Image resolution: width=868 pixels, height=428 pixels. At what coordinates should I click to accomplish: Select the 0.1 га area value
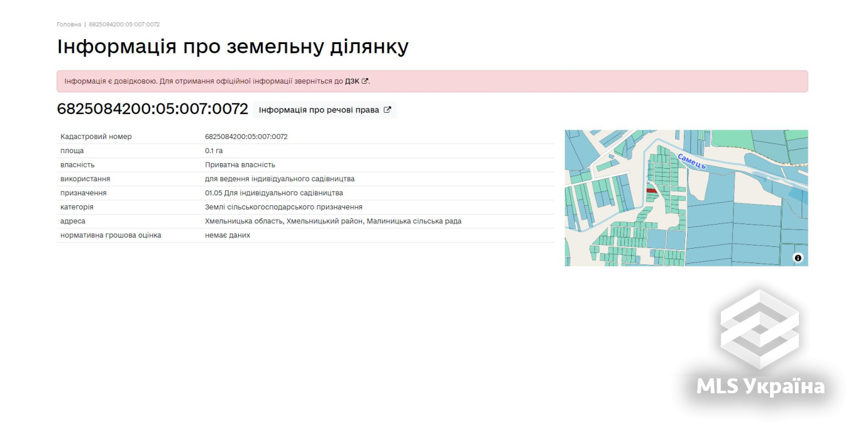[214, 151]
